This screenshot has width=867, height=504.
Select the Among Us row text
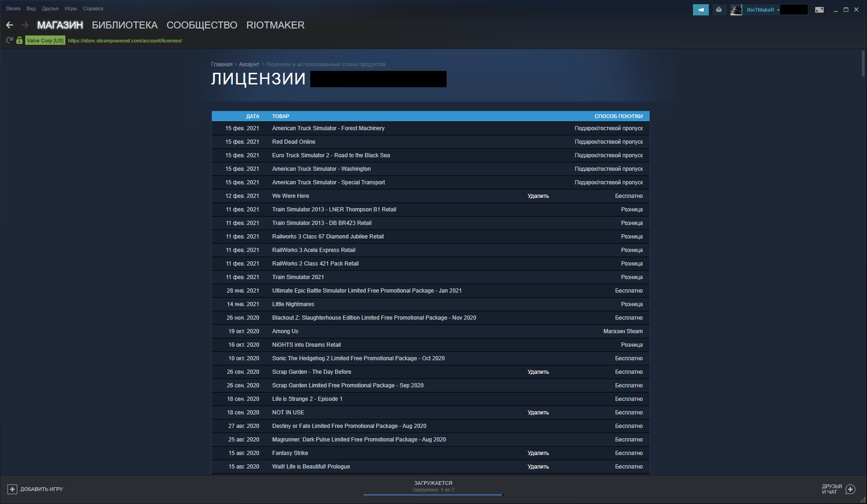(285, 331)
